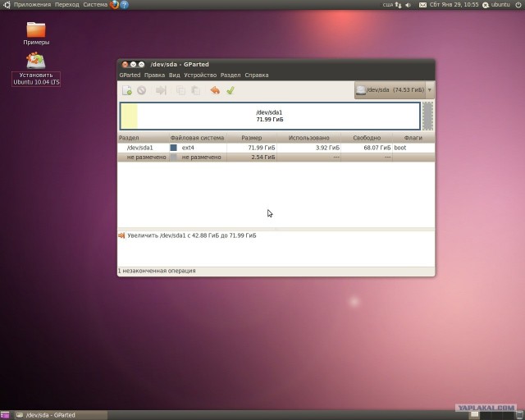This screenshot has width=525, height=420.
Task: Click the New partition toolbar icon
Action: 127,90
